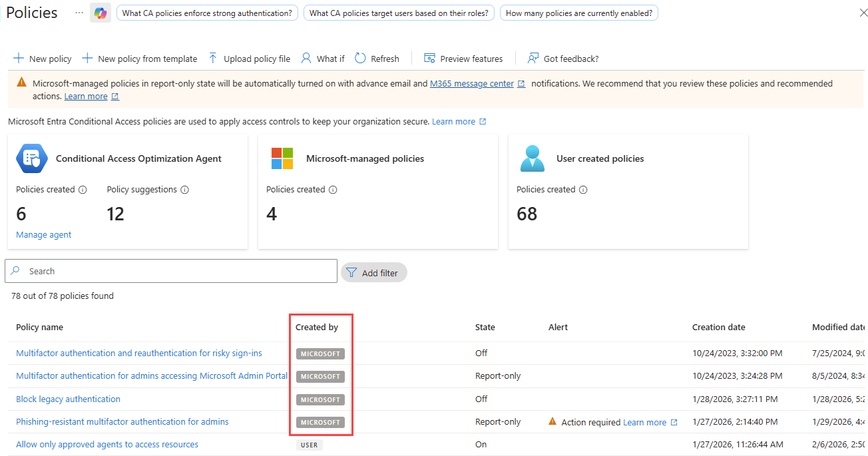
Task: Click the Got feedback icon
Action: coord(533,59)
